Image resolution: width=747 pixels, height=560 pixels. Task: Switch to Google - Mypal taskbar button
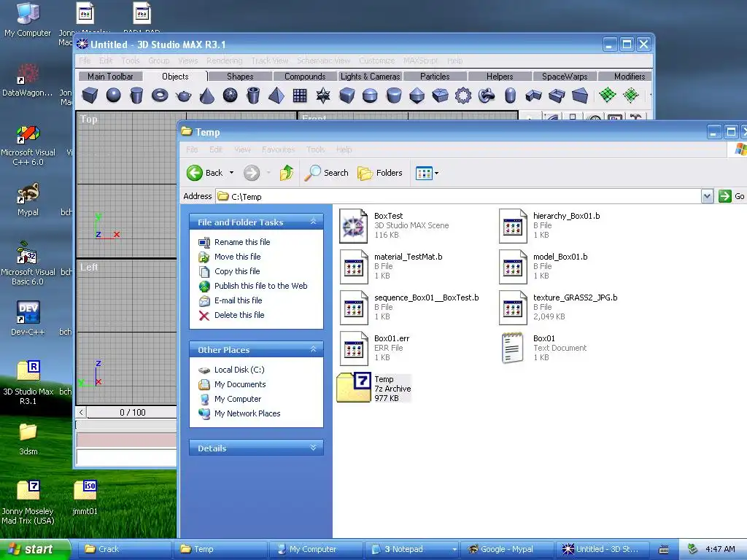tap(506, 549)
